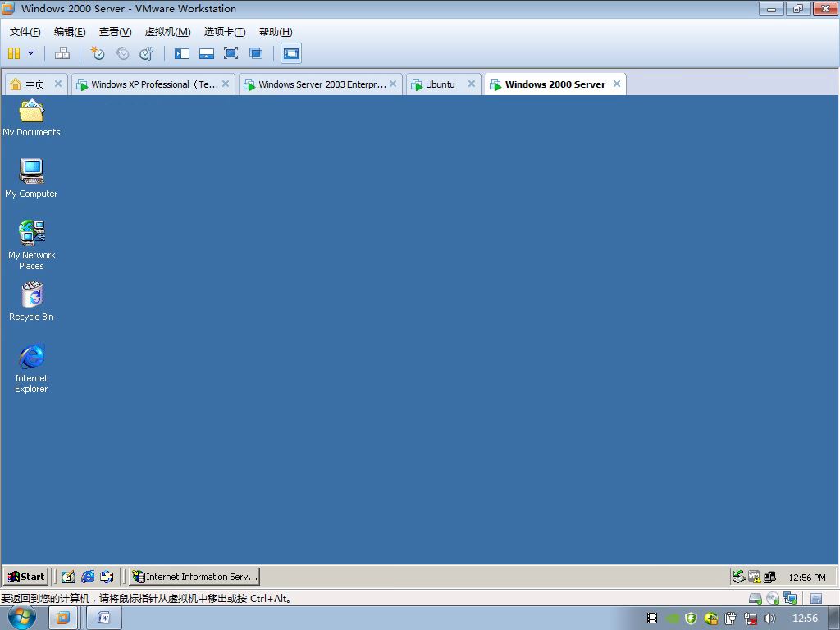
Task: Click the CD/DVD device status icon
Action: pyautogui.click(x=773, y=598)
